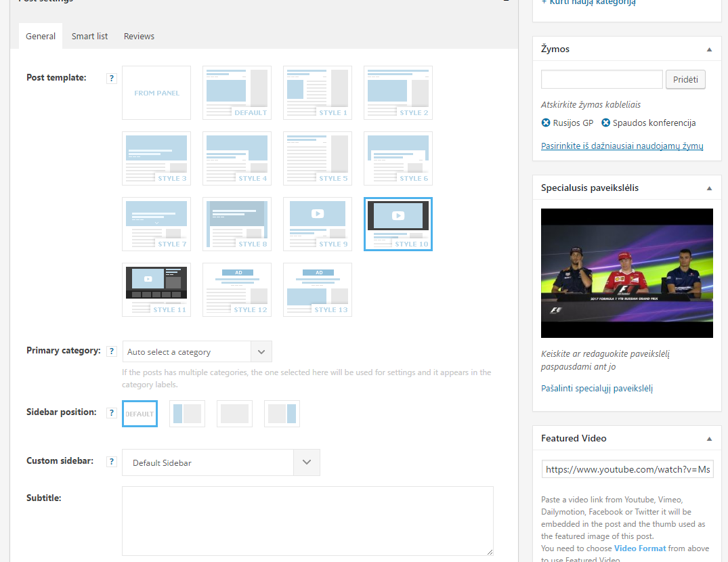Select the Style 4 post template
Viewport: 728px width, 562px height.
[x=237, y=158]
